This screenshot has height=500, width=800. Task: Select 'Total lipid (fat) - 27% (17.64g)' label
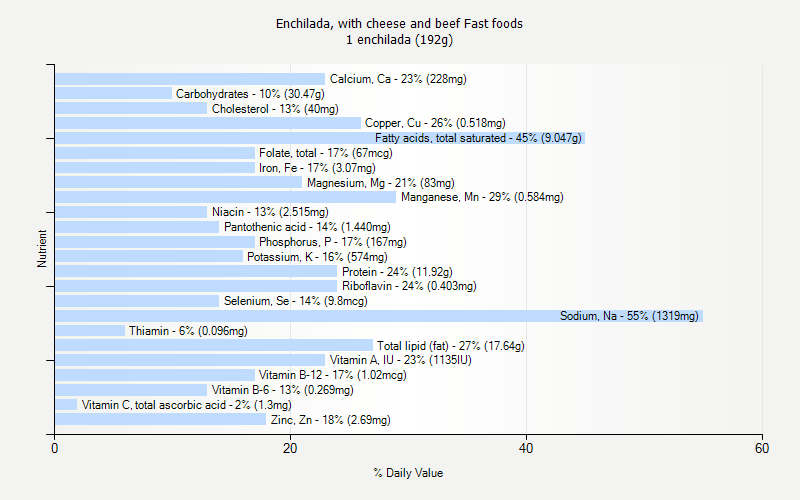(451, 346)
